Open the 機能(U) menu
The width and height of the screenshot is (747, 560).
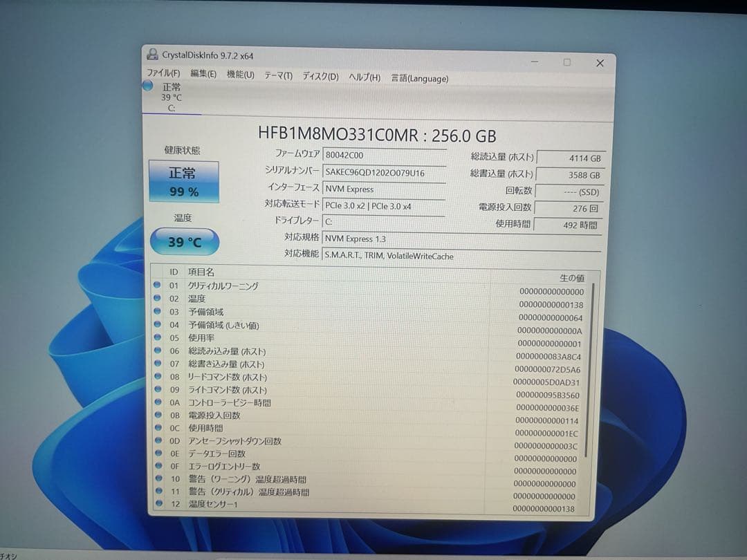pyautogui.click(x=240, y=75)
